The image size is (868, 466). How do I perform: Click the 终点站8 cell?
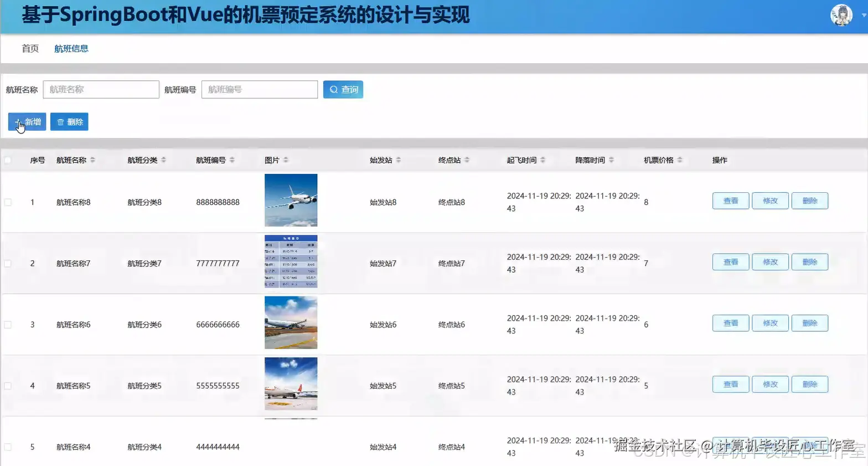click(452, 202)
